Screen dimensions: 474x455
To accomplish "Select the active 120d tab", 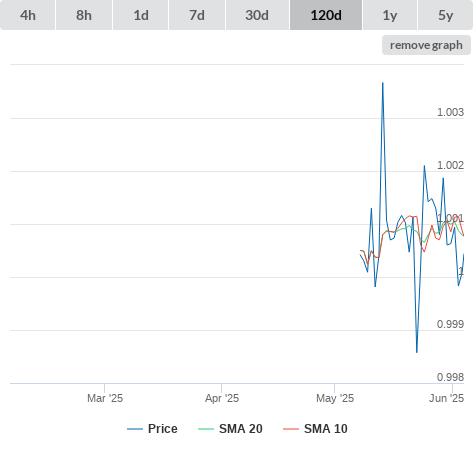I will coord(326,15).
